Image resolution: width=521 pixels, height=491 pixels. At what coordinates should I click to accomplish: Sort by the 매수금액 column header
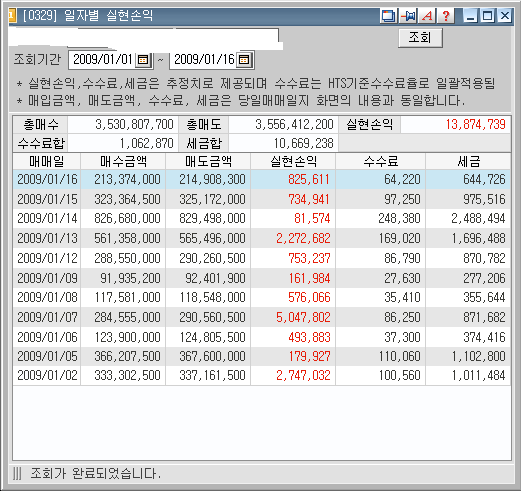123,161
